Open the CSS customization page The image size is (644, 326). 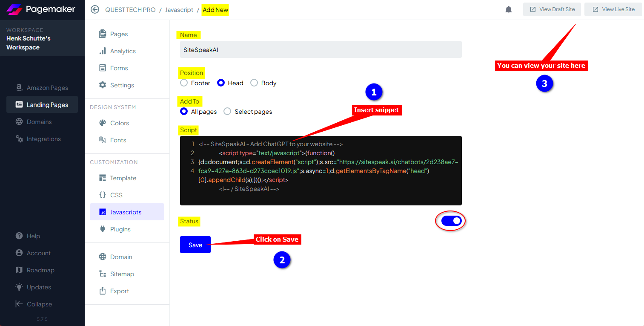pos(127,195)
